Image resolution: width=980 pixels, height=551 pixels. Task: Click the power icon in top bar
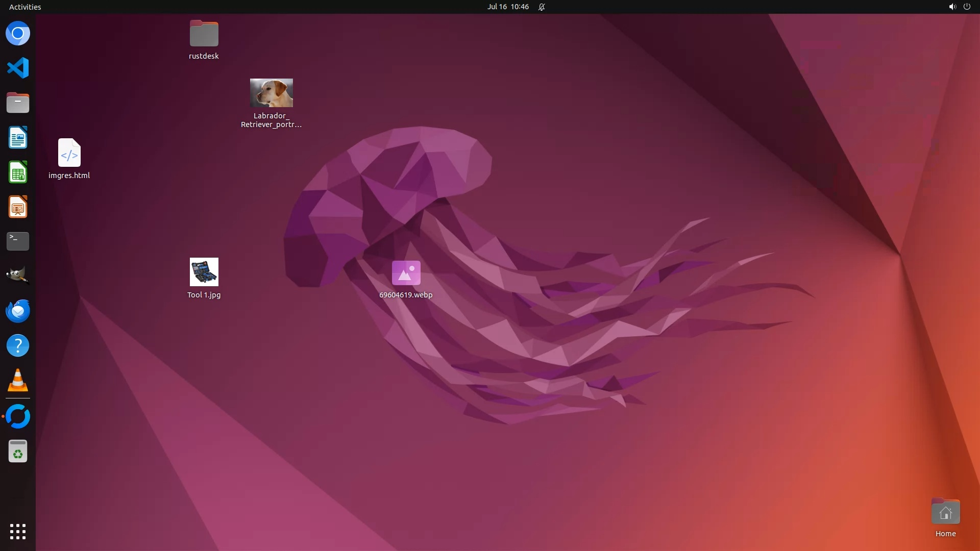point(967,7)
